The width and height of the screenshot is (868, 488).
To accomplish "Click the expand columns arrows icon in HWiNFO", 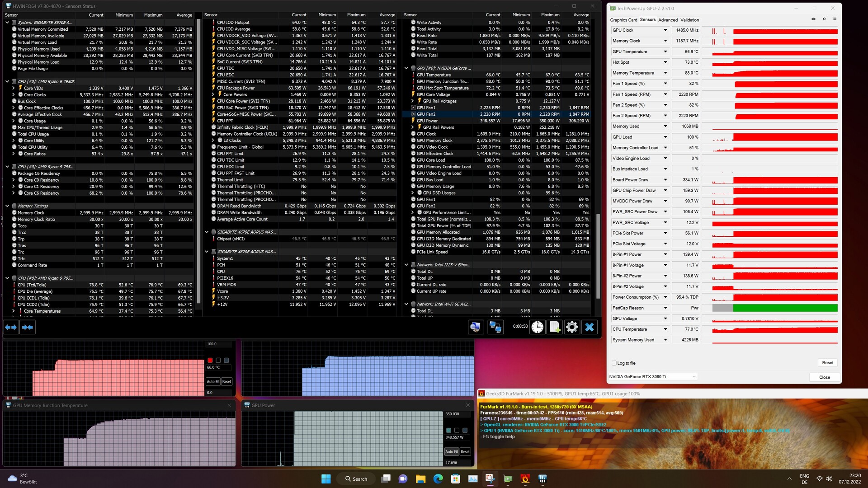I will click(11, 327).
